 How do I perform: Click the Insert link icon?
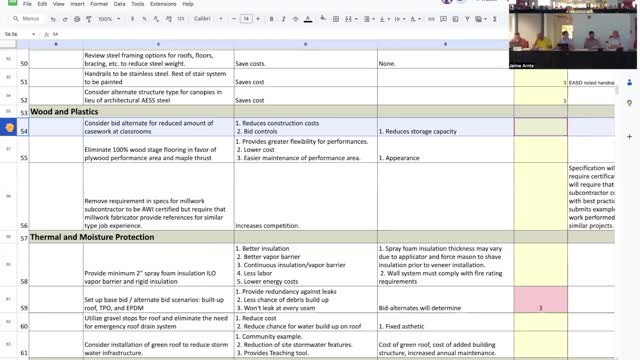[431, 19]
